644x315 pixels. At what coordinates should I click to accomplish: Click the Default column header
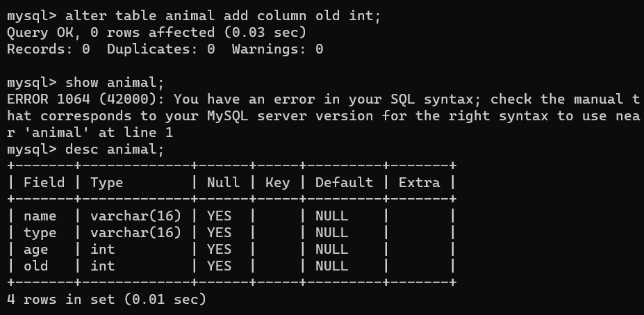click(x=344, y=183)
